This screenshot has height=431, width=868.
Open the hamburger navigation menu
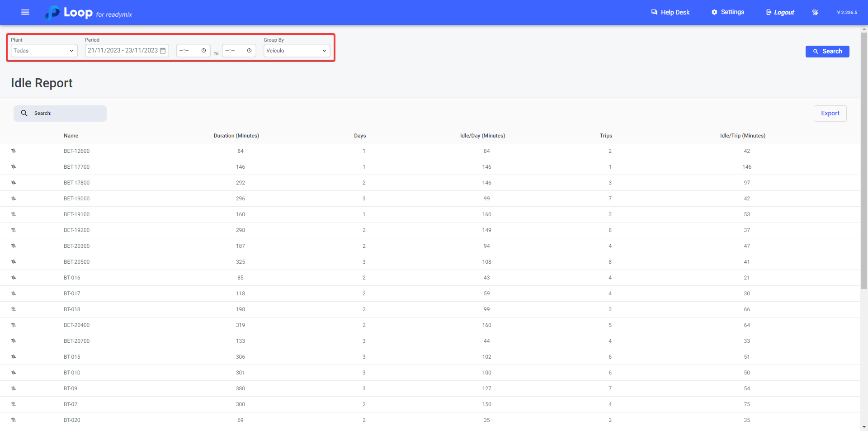click(x=25, y=12)
